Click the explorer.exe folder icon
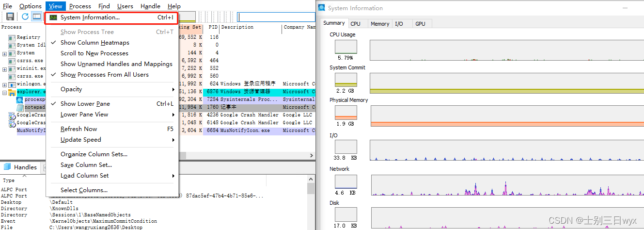This screenshot has height=230, width=644. [x=12, y=92]
